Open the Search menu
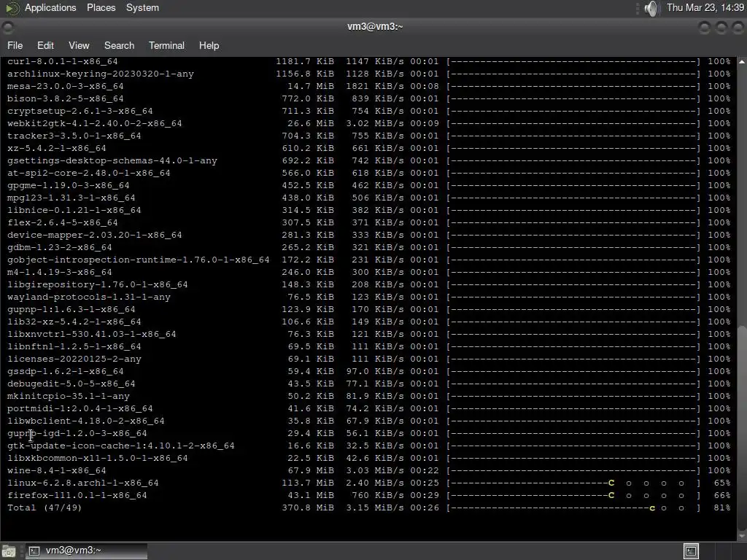 point(119,45)
